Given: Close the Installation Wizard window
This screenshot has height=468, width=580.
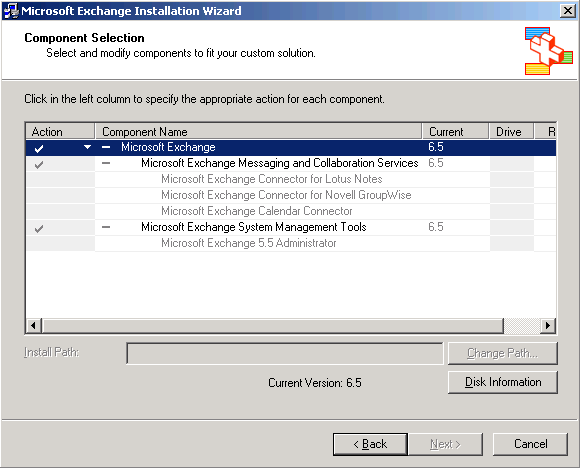Looking at the screenshot, I should pyautogui.click(x=567, y=11).
